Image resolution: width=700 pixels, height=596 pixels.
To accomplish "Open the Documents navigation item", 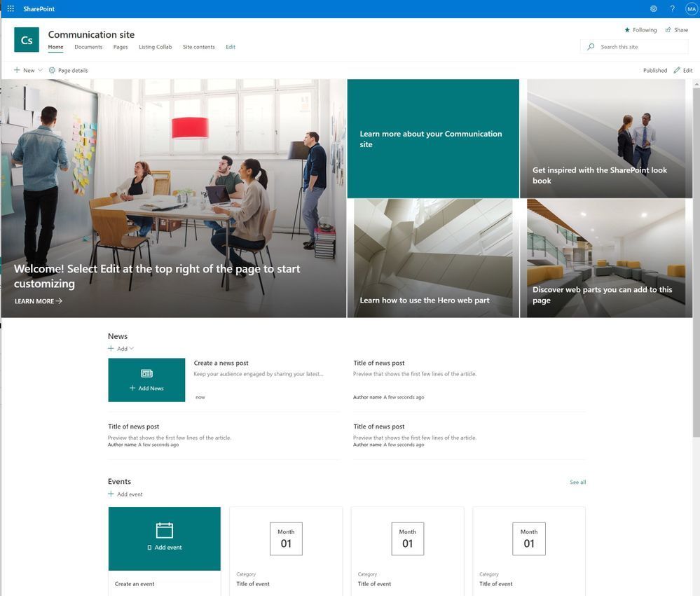I will [88, 47].
